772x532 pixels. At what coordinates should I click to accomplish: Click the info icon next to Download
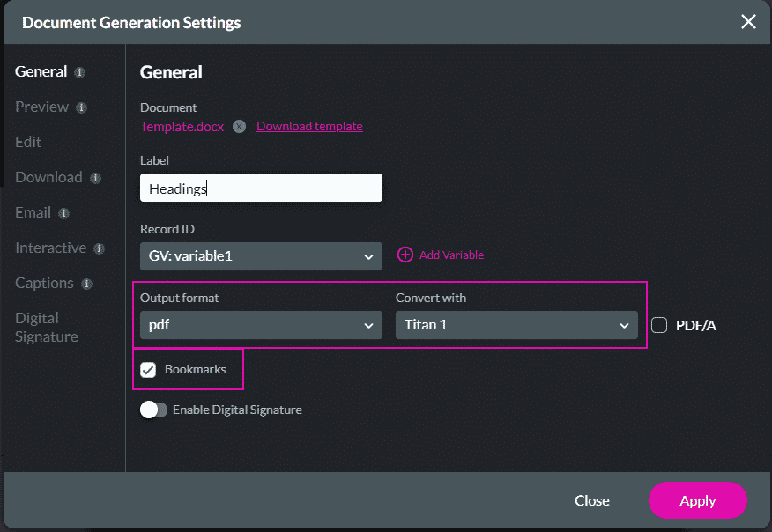95,178
